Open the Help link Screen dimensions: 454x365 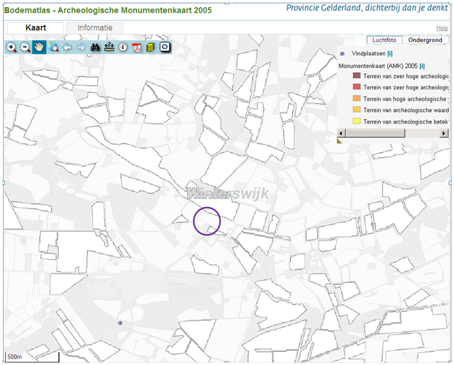[442, 28]
